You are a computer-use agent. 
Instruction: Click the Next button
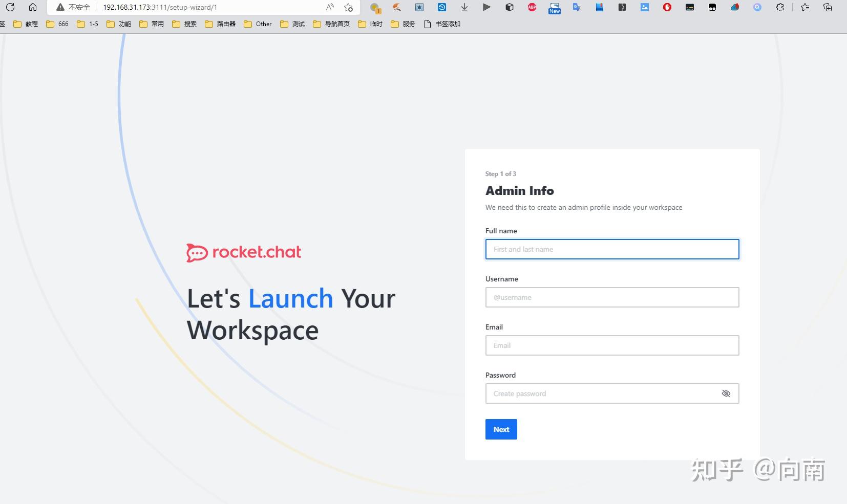coord(500,429)
